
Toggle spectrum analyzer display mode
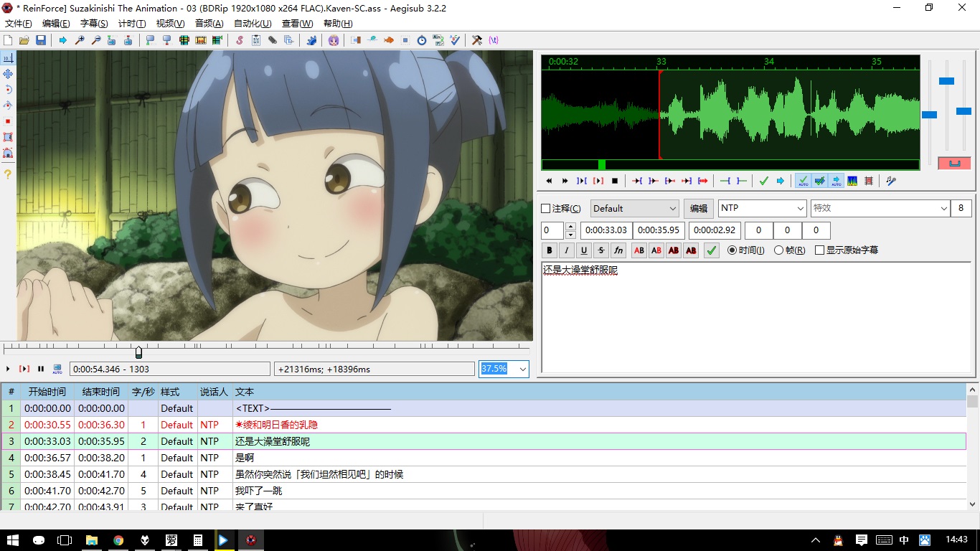click(x=852, y=181)
